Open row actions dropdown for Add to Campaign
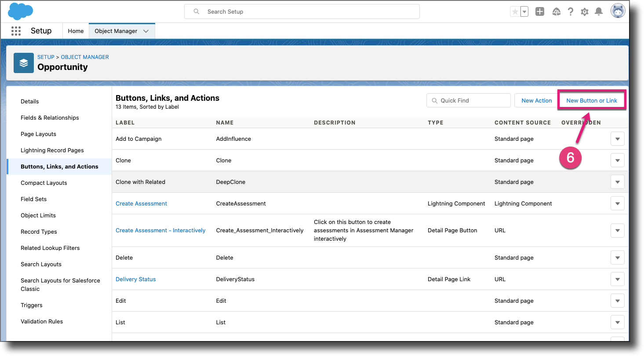This screenshot has height=356, width=644. coord(617,139)
